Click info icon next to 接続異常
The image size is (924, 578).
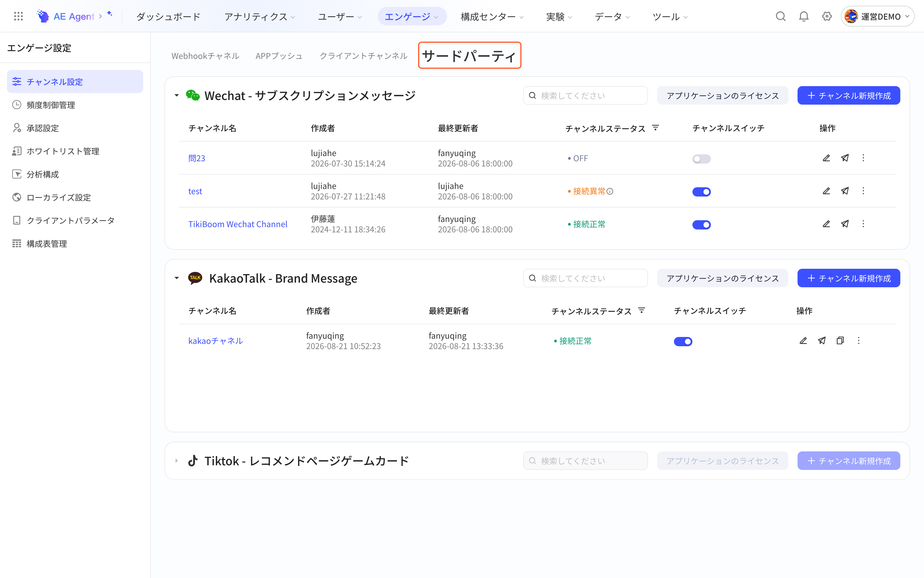(x=610, y=191)
